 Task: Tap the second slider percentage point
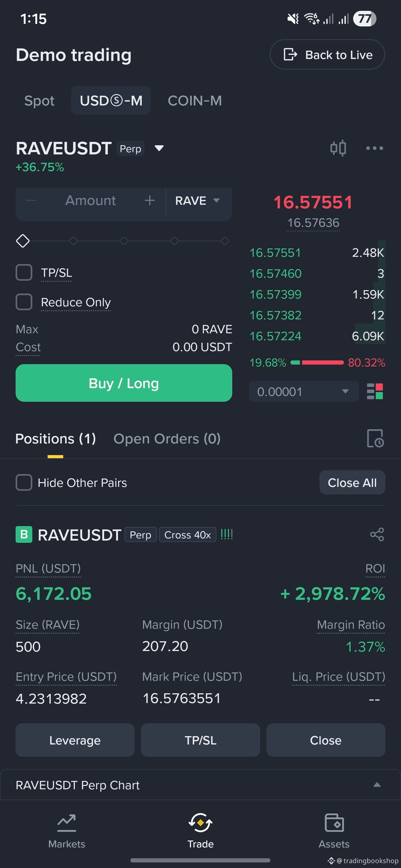(x=73, y=241)
